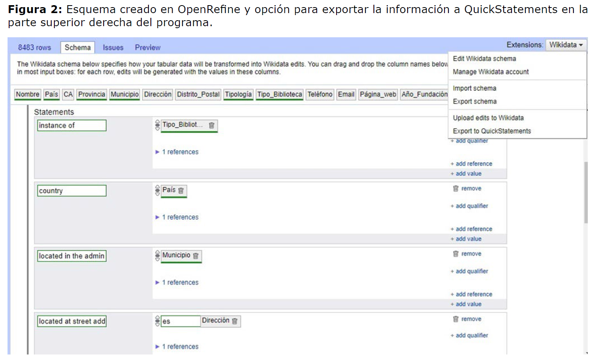
Task: Click reorder handle beside País value
Action: [158, 191]
